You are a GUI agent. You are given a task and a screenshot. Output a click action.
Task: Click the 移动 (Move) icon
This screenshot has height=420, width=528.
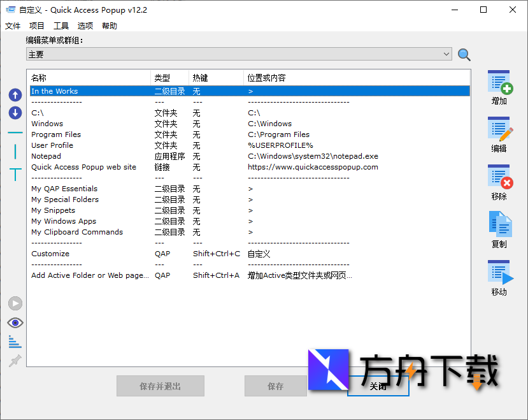pyautogui.click(x=499, y=270)
